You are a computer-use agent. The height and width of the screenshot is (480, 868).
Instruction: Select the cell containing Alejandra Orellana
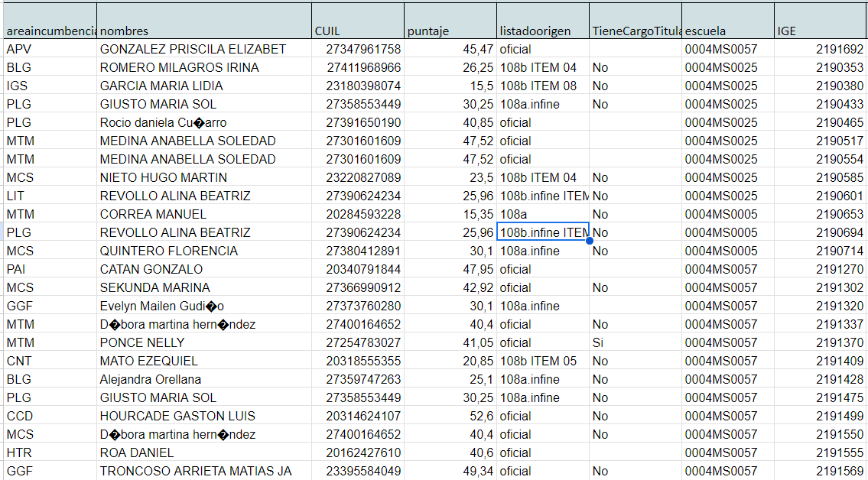click(x=204, y=379)
